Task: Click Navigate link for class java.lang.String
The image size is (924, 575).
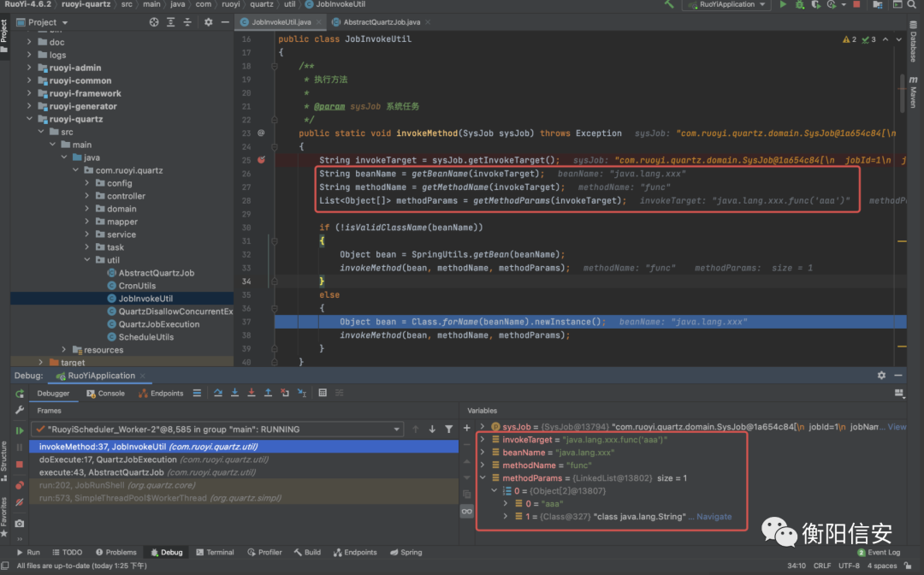Action: (714, 517)
